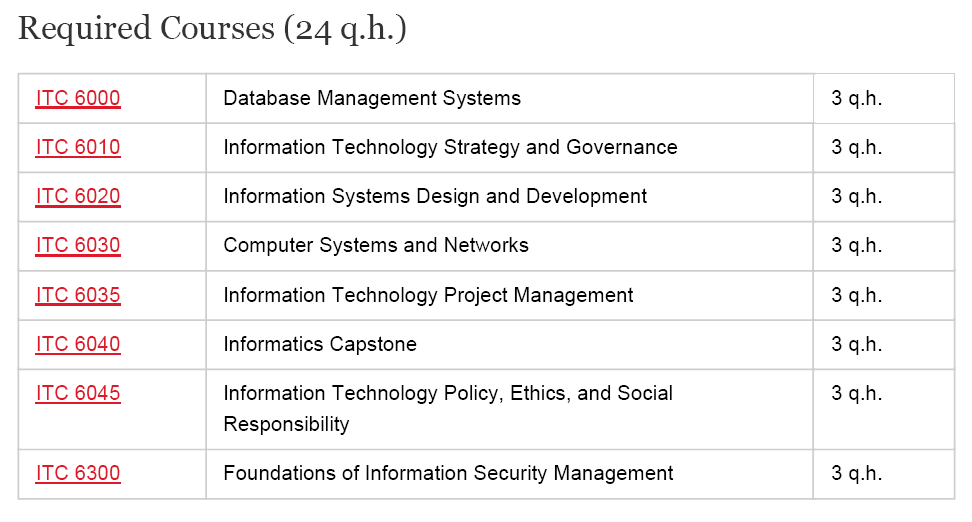Click Information Systems Design and Development title

(435, 196)
